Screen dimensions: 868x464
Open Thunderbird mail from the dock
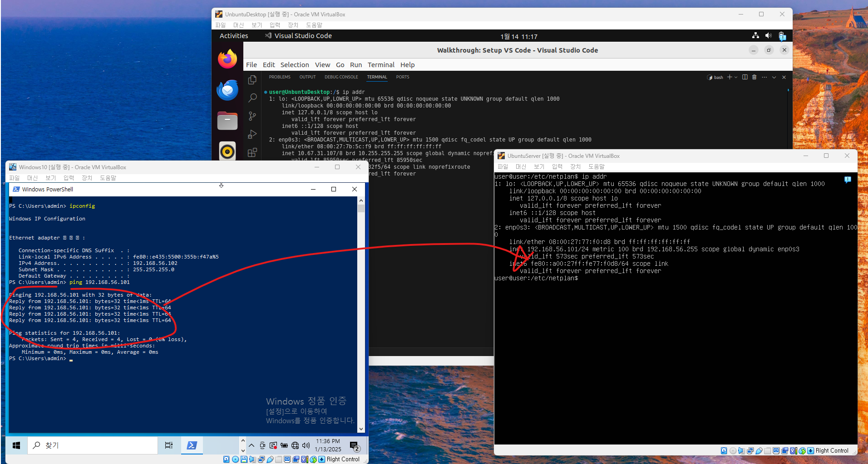[x=227, y=90]
